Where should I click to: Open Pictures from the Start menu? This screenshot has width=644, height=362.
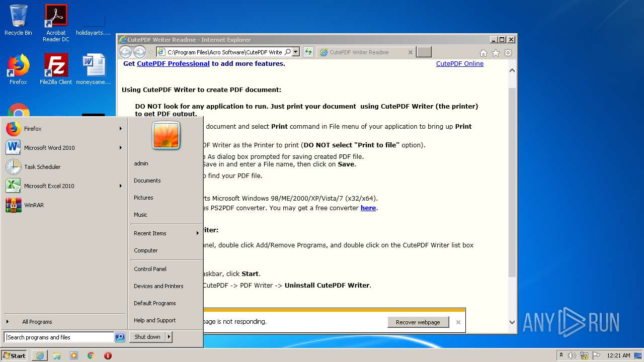pyautogui.click(x=166, y=198)
